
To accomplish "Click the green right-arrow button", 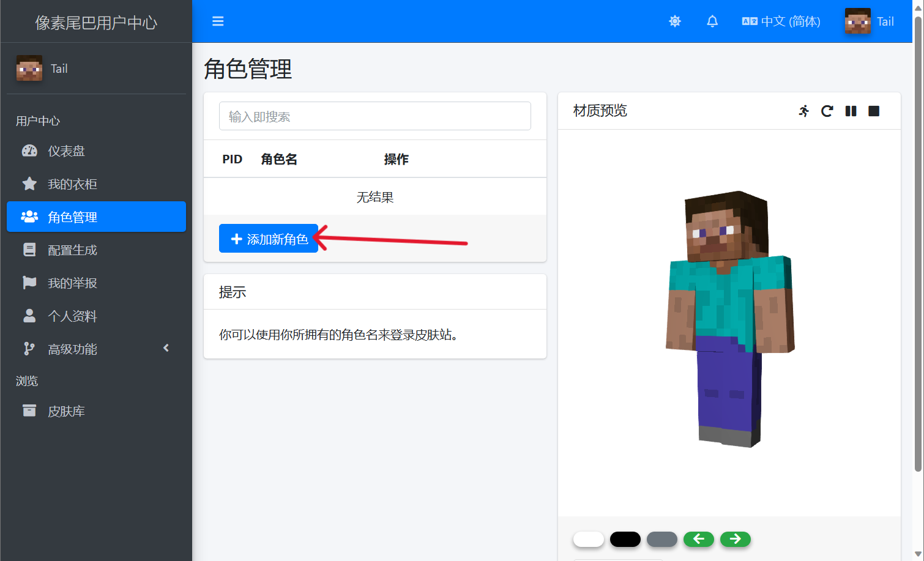I will tap(735, 539).
